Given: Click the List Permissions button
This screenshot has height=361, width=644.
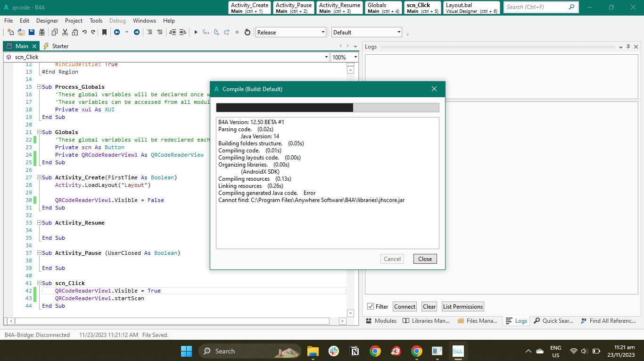Looking at the screenshot, I should pos(462,306).
